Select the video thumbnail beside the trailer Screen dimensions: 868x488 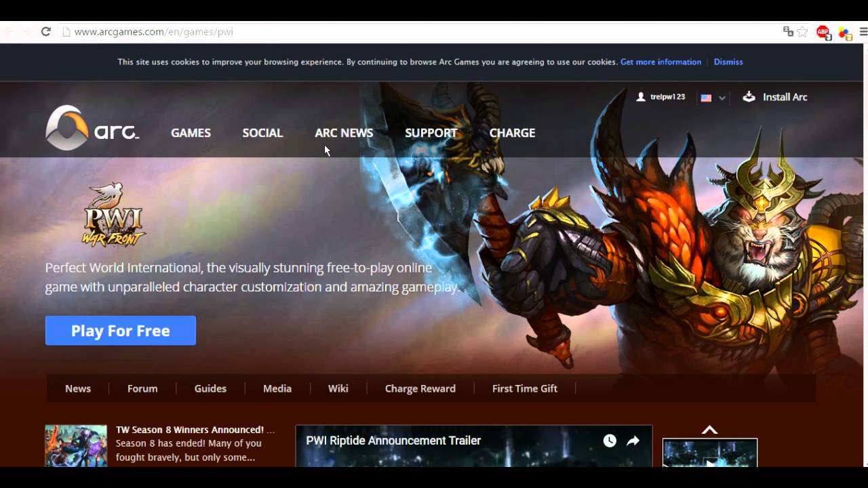coord(710,453)
